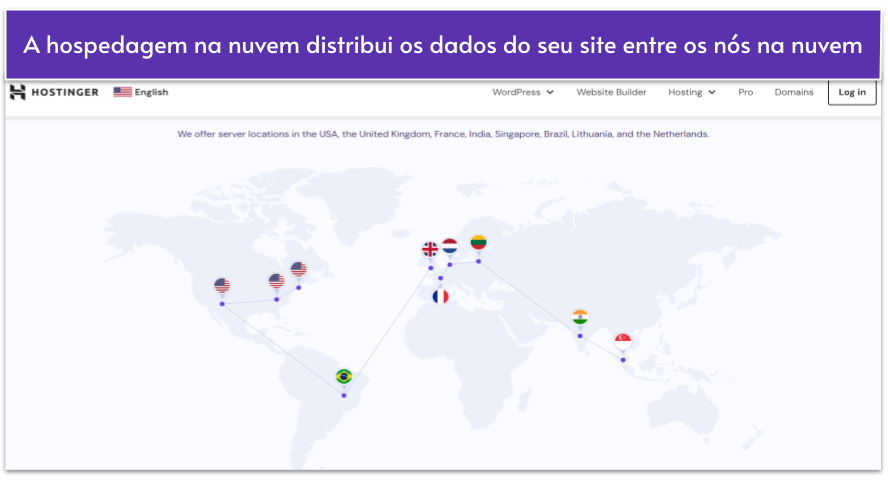Choose the India flag map pin
The width and height of the screenshot is (888, 480).
[x=580, y=317]
